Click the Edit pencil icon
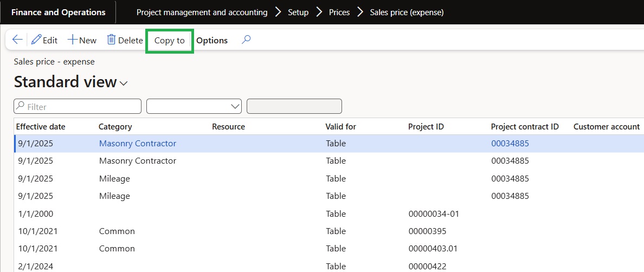644x272 pixels. (x=37, y=40)
